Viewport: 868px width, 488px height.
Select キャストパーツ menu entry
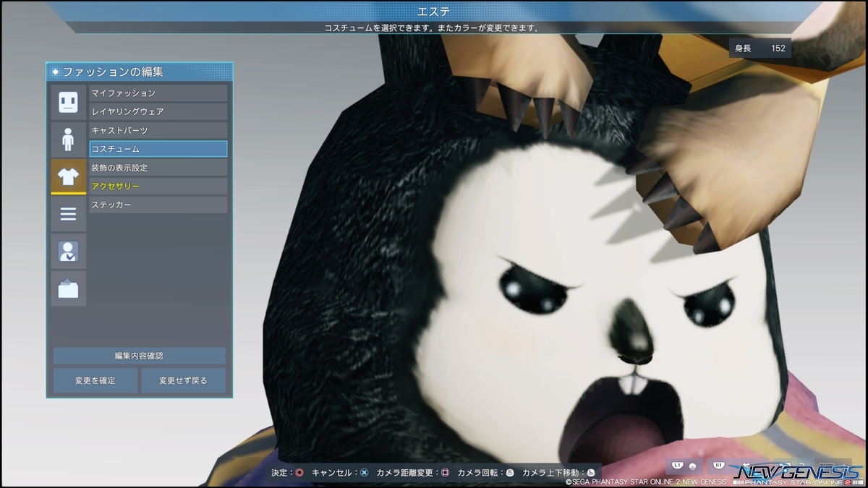(158, 130)
